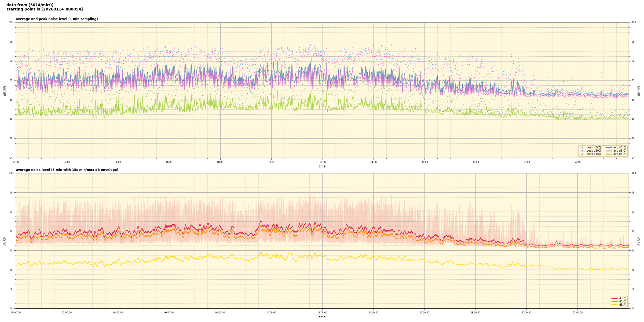Viewport: 644px width, 322px height.
Task: Click the 02:00:00 tick label on lower chart
Action: coord(67,313)
